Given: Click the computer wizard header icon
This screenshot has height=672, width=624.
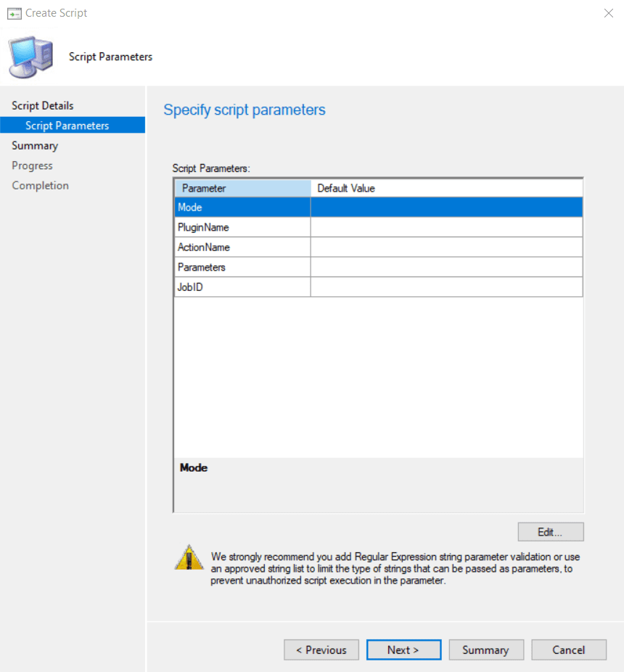Looking at the screenshot, I should click(x=30, y=57).
